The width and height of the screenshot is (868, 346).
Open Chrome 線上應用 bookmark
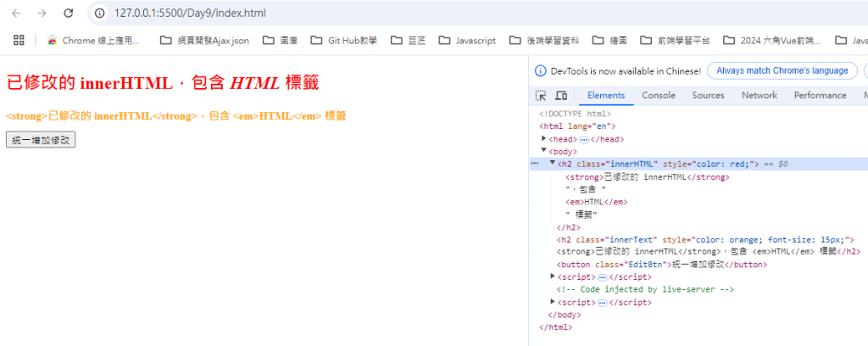coord(93,41)
